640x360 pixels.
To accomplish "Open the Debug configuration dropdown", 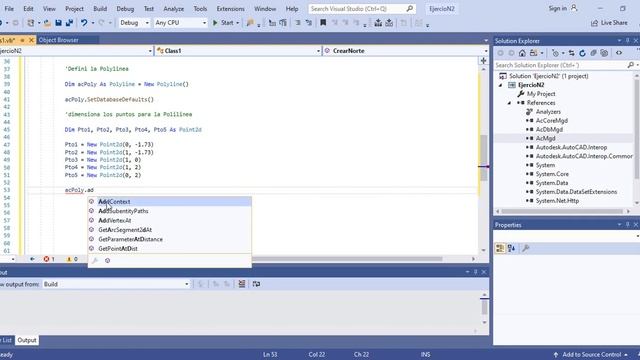I will point(134,23).
